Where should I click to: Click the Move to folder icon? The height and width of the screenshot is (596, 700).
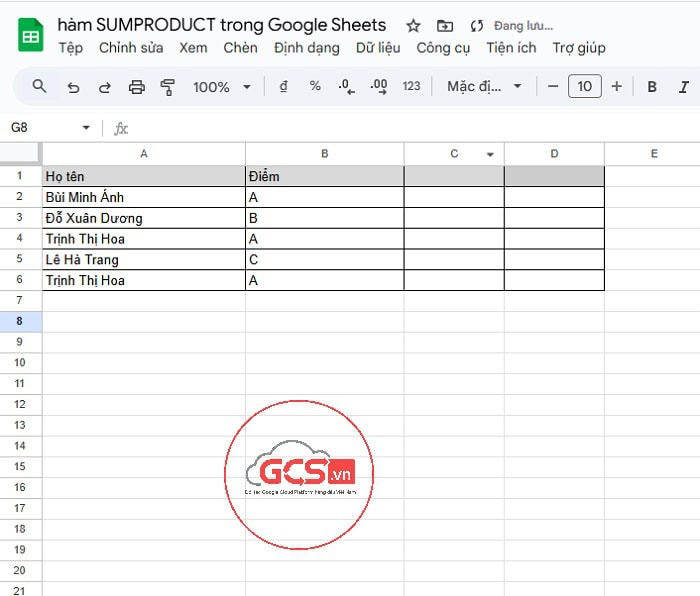pyautogui.click(x=445, y=26)
